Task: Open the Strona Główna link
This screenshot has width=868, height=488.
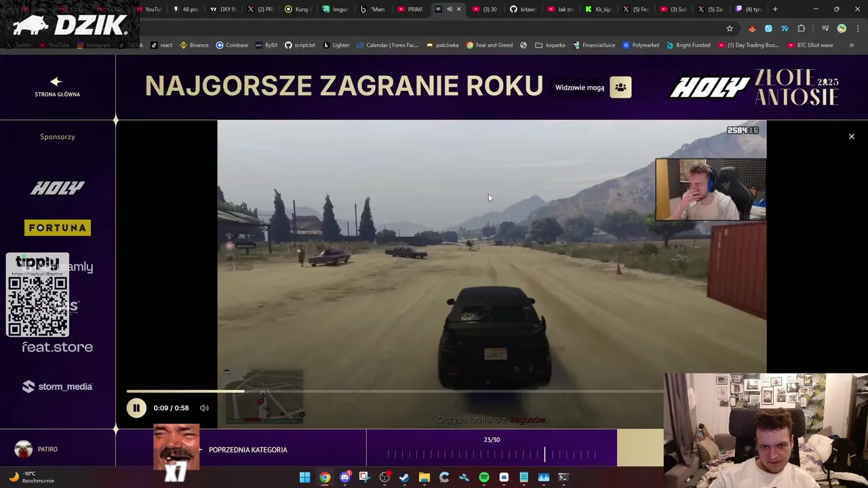Action: coord(58,94)
